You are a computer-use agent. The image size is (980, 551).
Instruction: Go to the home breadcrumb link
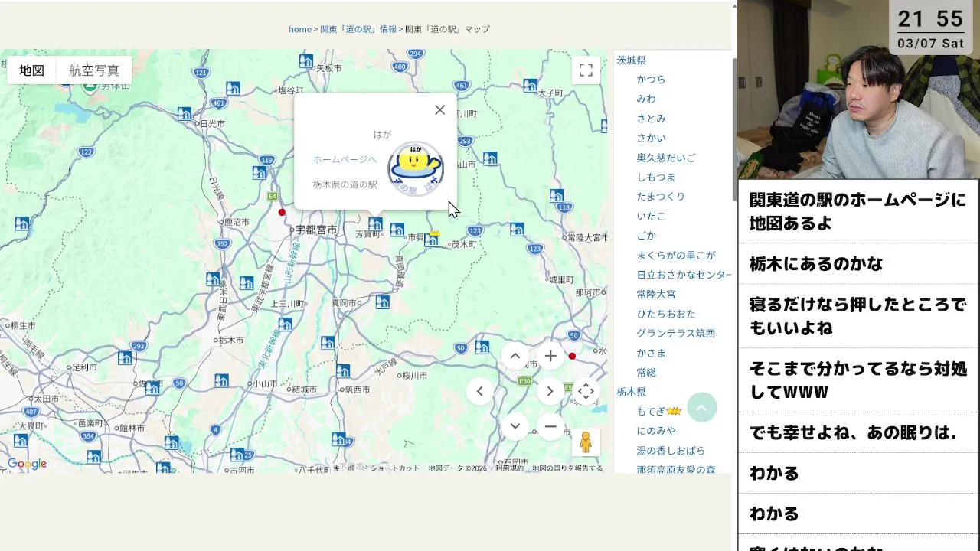[x=300, y=29]
